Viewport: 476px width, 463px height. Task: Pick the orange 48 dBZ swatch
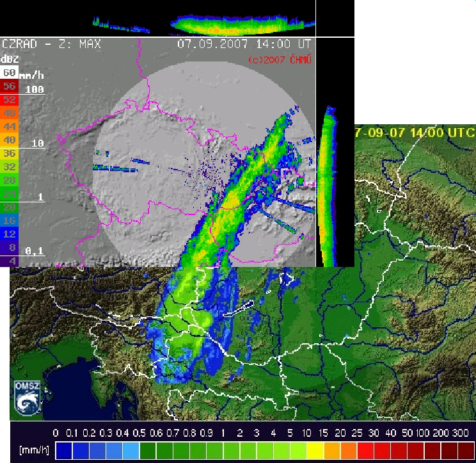click(9, 113)
